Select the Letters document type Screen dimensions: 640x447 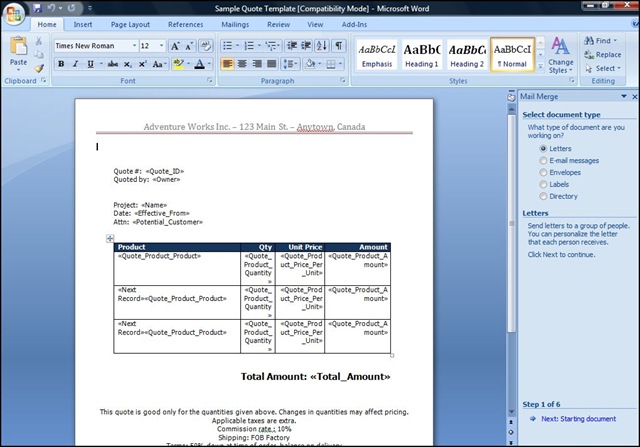click(542, 148)
